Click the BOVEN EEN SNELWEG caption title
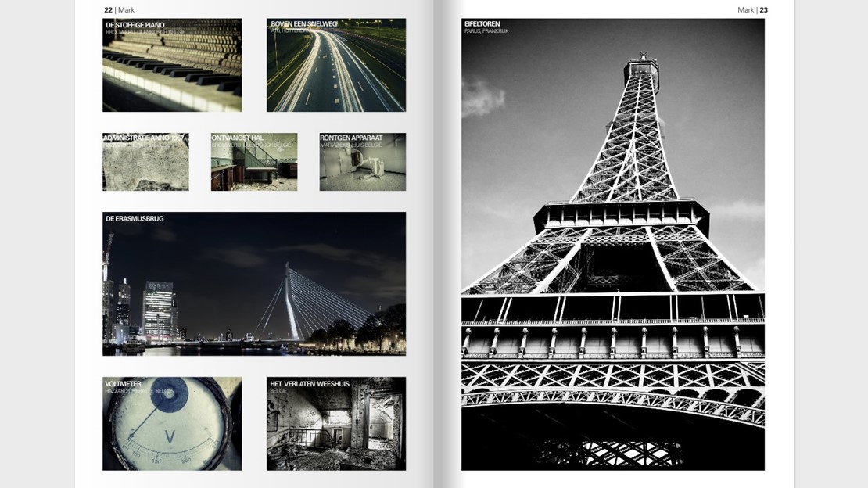The height and width of the screenshot is (488, 868). point(304,24)
